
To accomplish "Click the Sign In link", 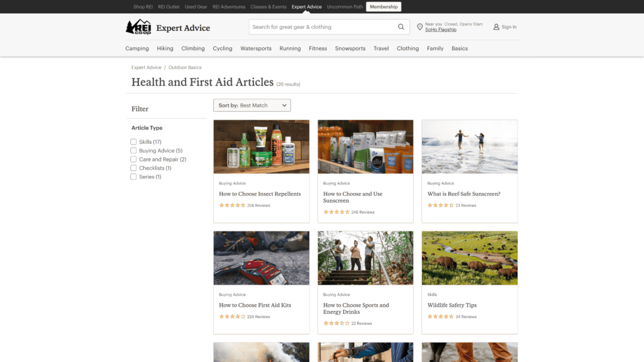I will 509,26.
